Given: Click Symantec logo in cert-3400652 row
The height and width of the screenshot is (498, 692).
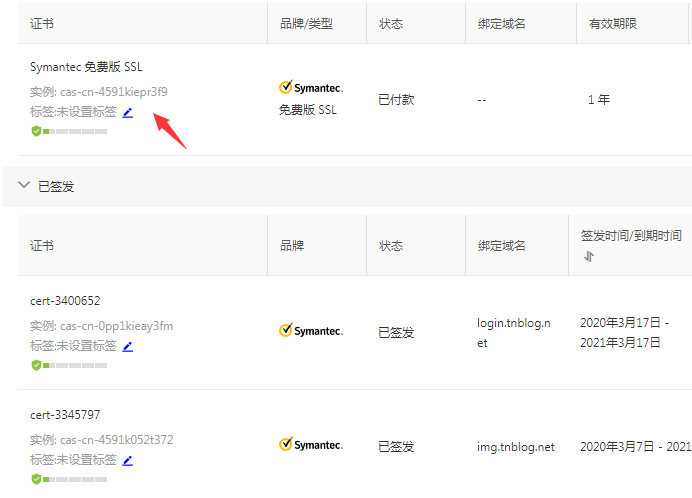Looking at the screenshot, I should coord(311,331).
